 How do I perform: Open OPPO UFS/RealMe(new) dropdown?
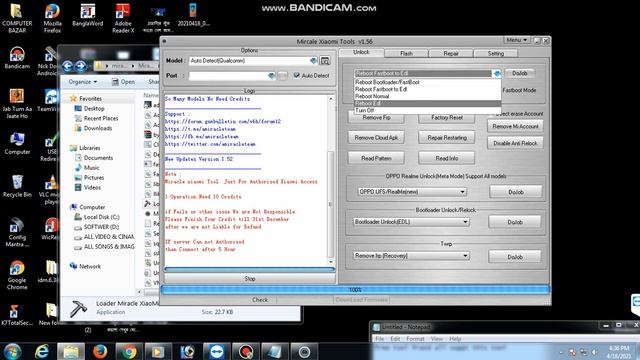412,191
